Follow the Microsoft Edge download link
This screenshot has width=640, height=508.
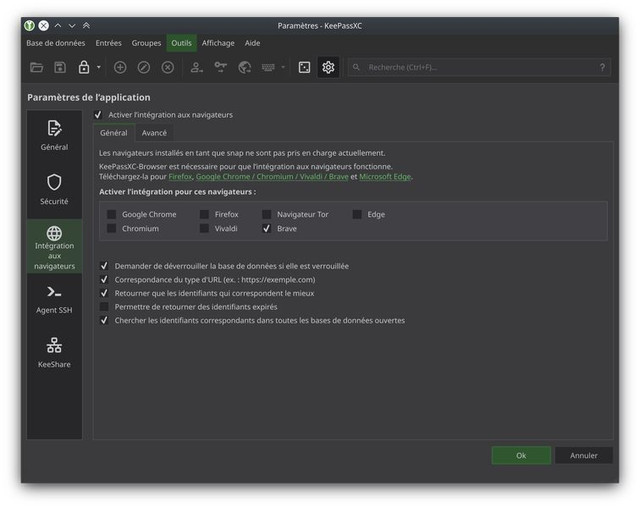pos(385,177)
